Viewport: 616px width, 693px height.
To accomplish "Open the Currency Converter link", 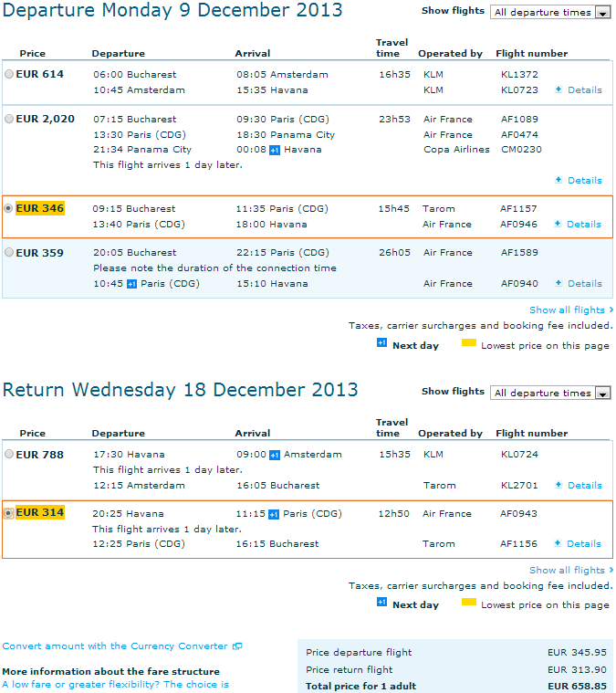I will [x=115, y=646].
